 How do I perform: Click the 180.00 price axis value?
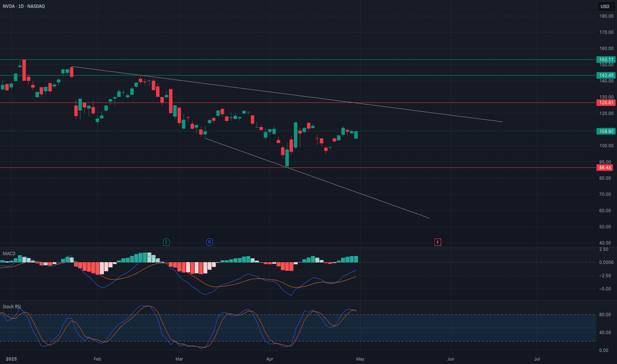[x=606, y=16]
